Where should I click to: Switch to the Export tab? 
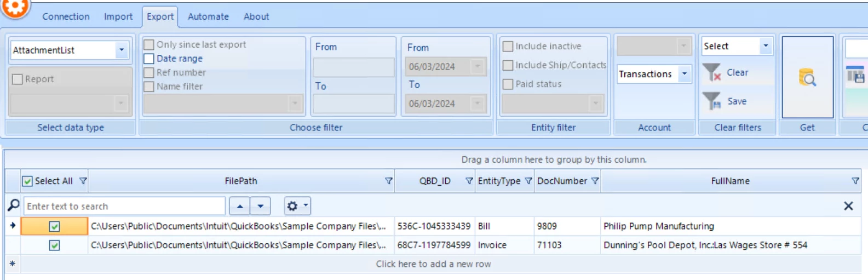[x=160, y=16]
